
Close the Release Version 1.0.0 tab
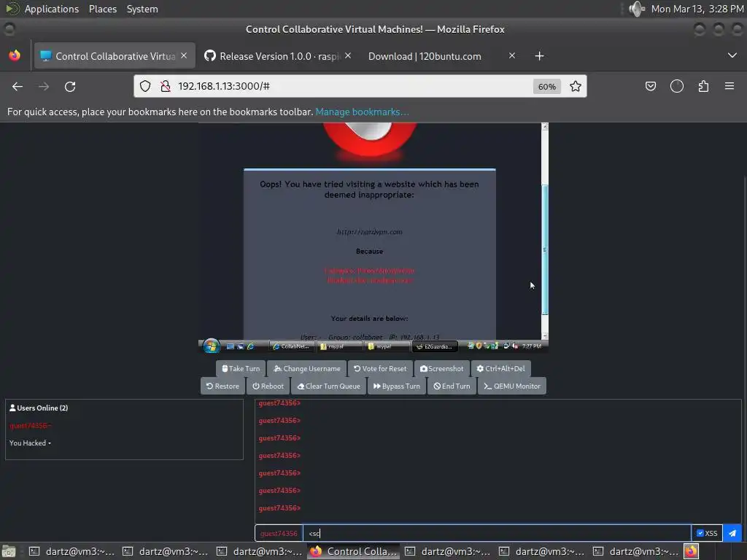(x=348, y=55)
